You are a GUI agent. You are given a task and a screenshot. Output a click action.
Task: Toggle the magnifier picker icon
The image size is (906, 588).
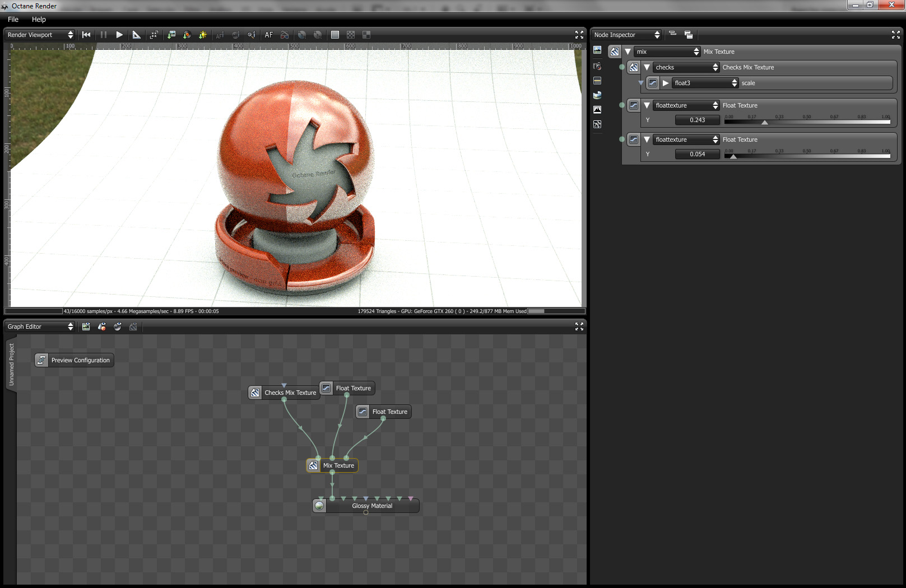point(252,35)
